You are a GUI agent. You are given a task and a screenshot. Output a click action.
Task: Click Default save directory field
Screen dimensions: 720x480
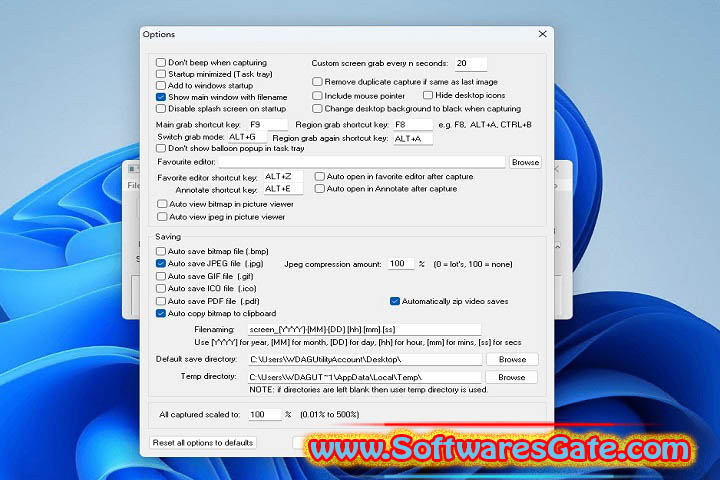[365, 359]
